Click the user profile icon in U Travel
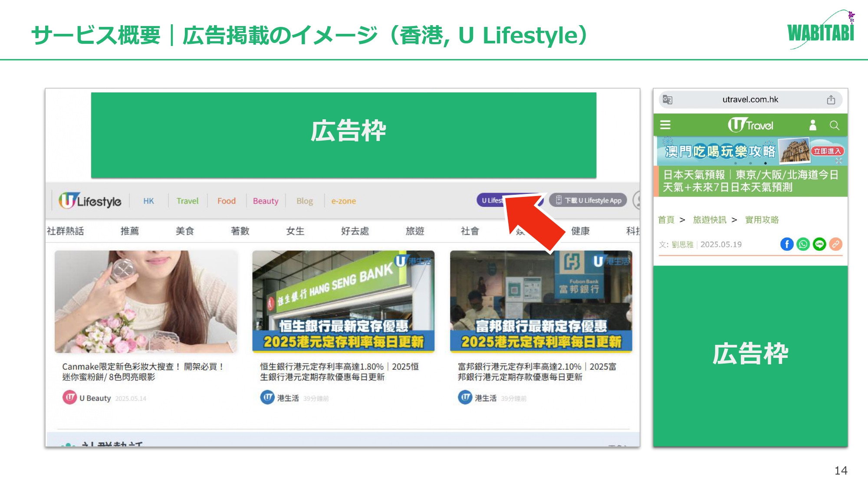Viewport: 868px width, 488px height. 812,125
